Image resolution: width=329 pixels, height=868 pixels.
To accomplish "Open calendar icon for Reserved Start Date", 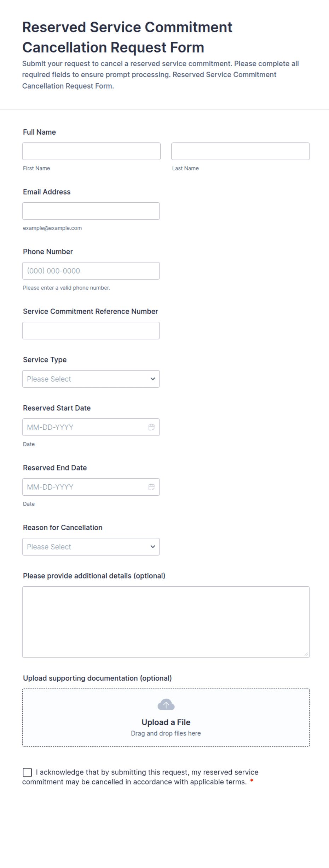I will [x=151, y=427].
